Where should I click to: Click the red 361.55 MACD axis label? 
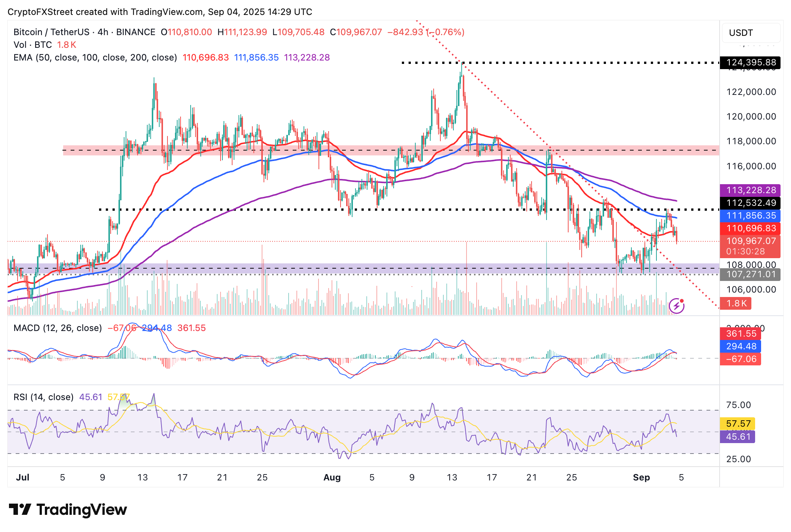[741, 334]
